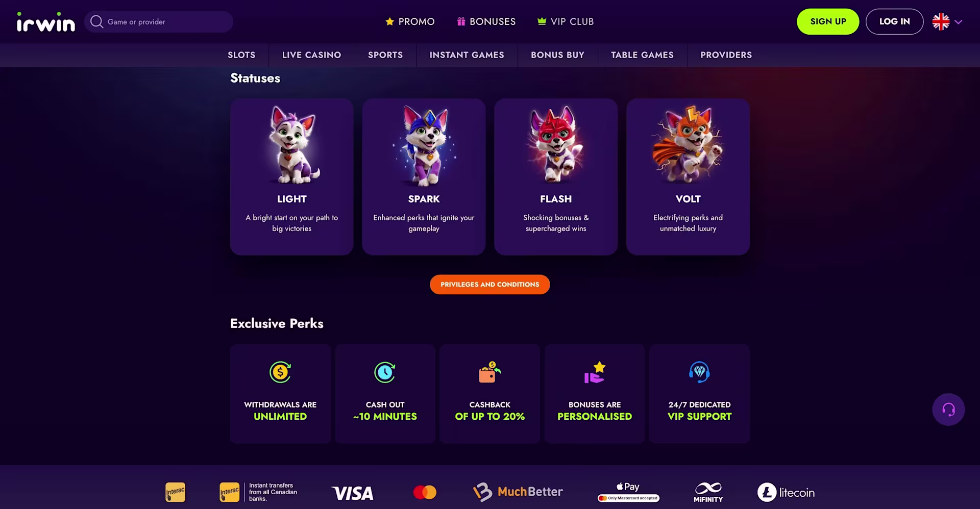Click the cashback wallet icon

click(489, 372)
